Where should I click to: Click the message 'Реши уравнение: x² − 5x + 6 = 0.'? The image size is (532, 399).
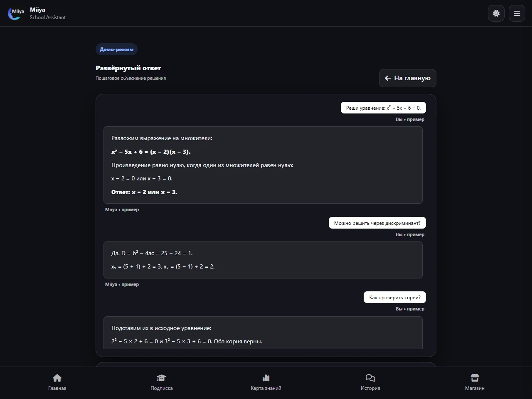(x=383, y=108)
